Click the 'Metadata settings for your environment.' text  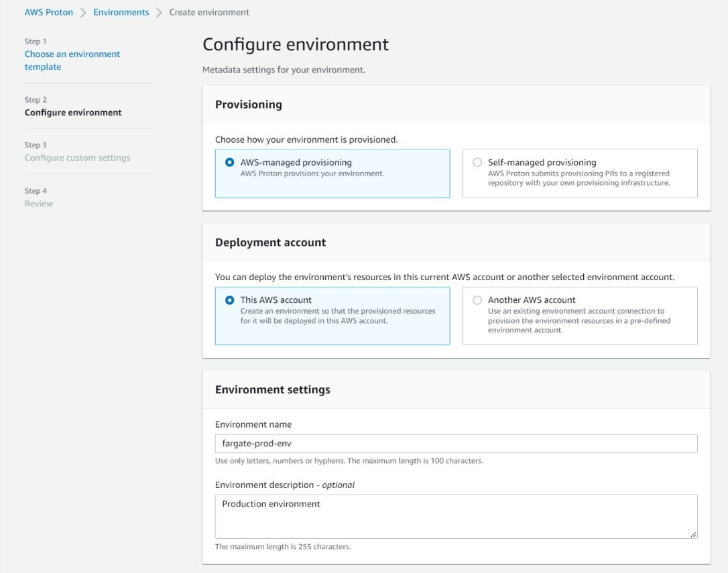pyautogui.click(x=284, y=70)
